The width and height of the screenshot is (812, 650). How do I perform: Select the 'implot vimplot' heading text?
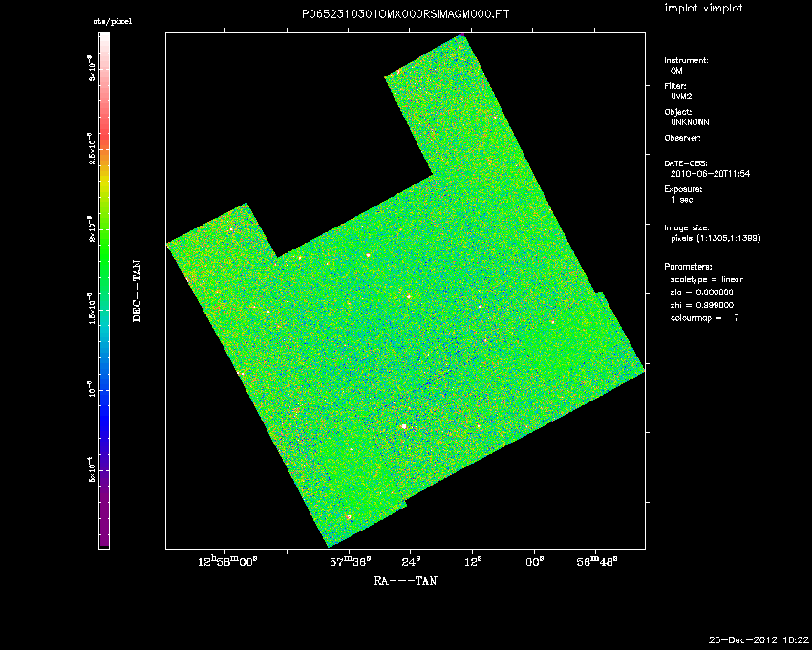tap(703, 9)
